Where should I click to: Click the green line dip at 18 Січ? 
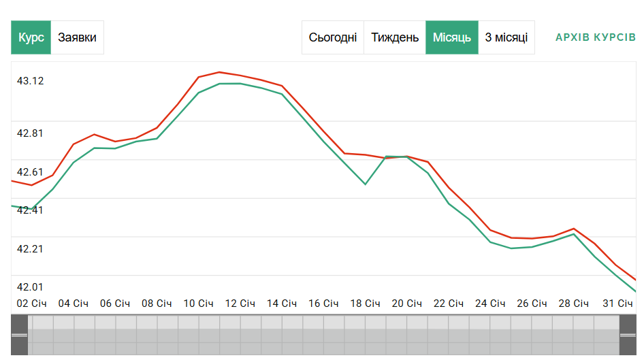366,184
